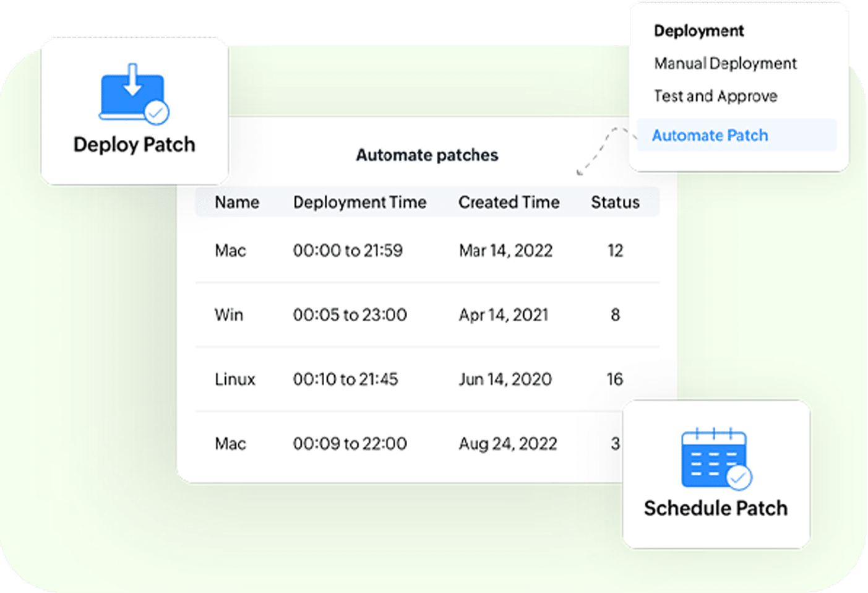868x593 pixels.
Task: Click the Deploy Patch laptop download icon
Action: (x=134, y=93)
